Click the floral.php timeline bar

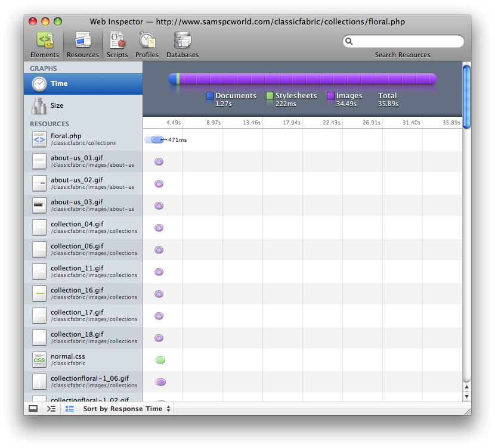[156, 139]
